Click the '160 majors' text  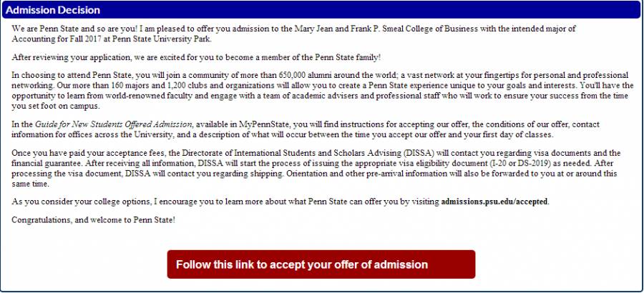(x=131, y=84)
